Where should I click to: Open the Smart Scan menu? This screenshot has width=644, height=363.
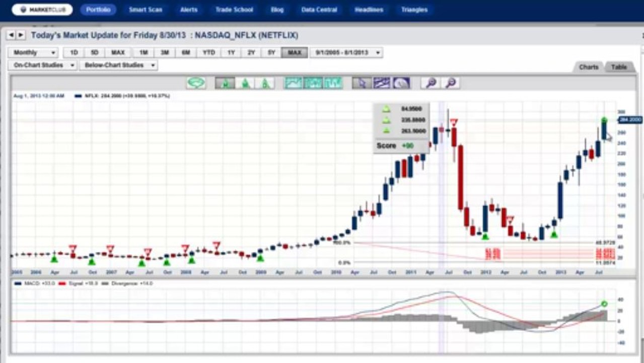[146, 10]
